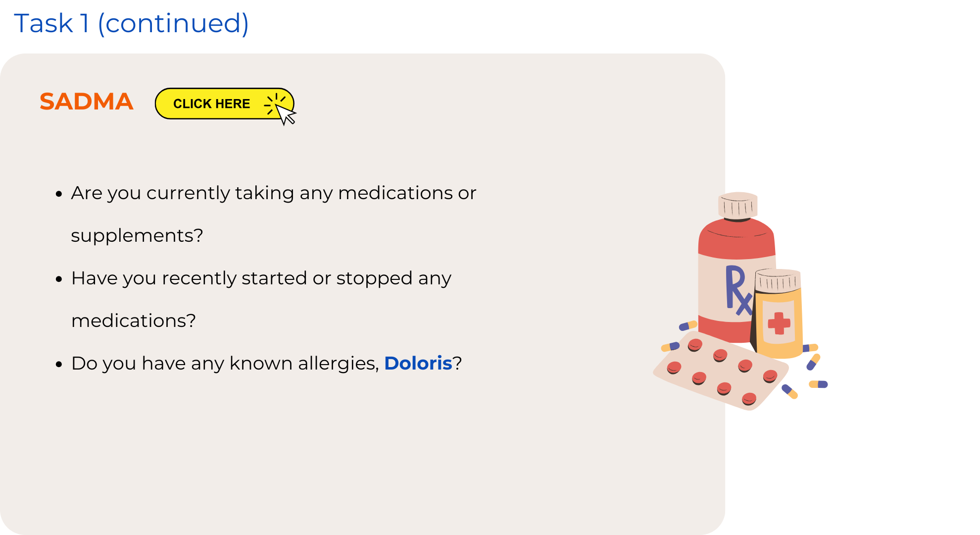Click the small orange pill bottle

click(777, 314)
